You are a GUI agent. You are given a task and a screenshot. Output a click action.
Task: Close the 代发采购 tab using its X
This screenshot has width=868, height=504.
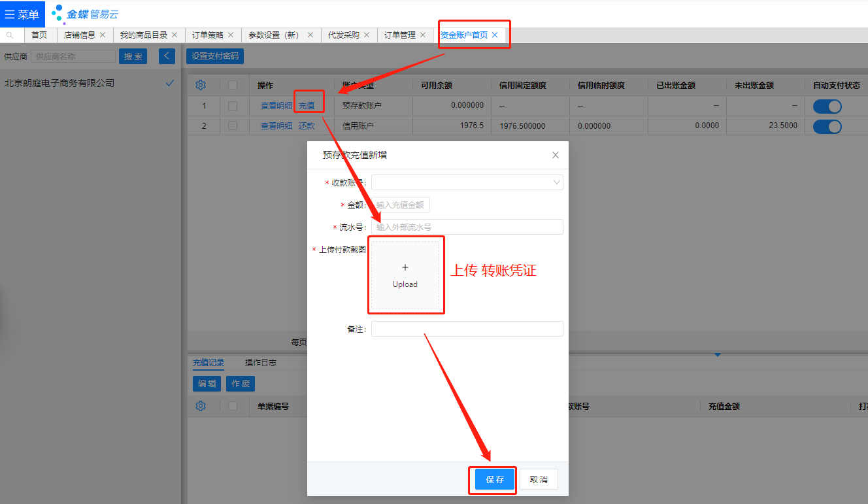367,35
